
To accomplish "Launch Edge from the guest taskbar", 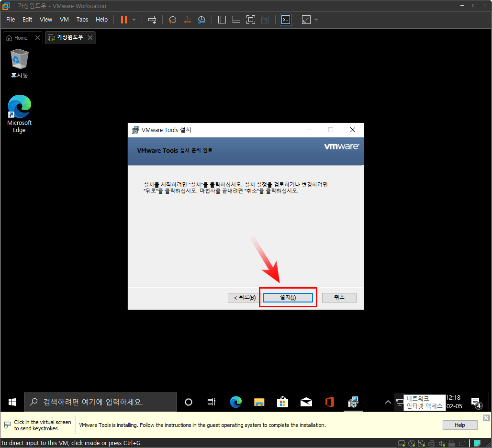I will (x=235, y=402).
